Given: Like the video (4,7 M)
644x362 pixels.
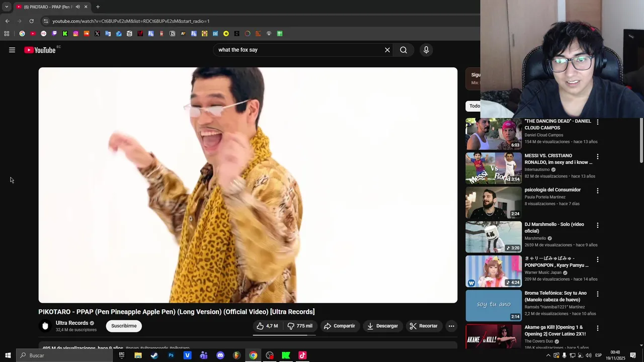Looking at the screenshot, I should 267,326.
